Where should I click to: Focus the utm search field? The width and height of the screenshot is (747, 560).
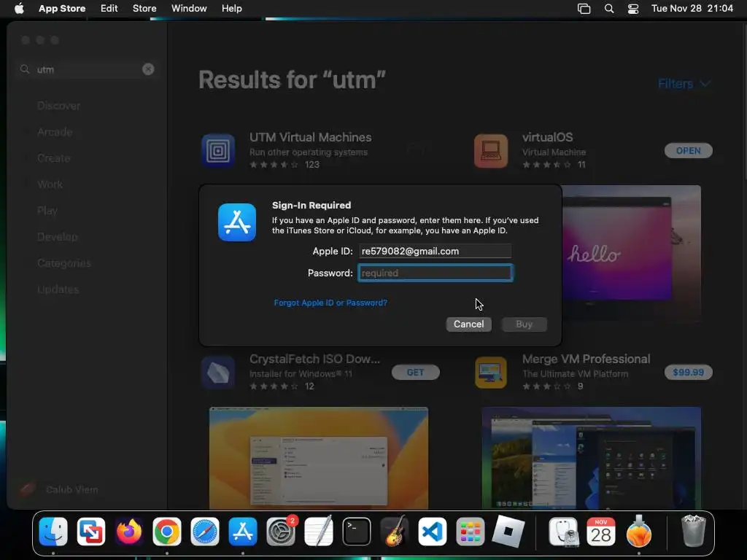coord(87,69)
